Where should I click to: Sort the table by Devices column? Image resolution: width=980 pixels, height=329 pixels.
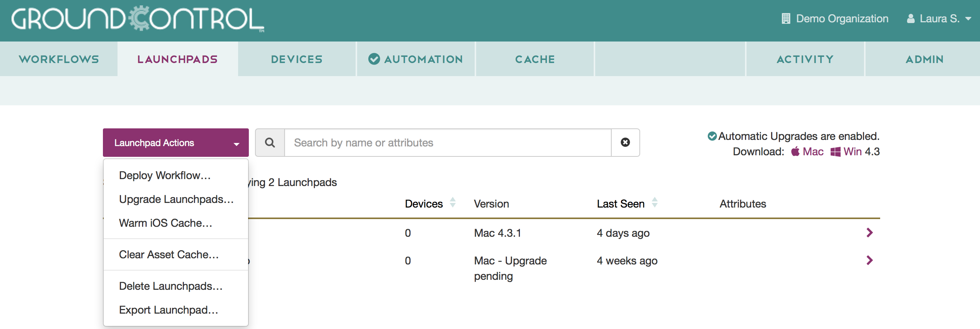[452, 203]
